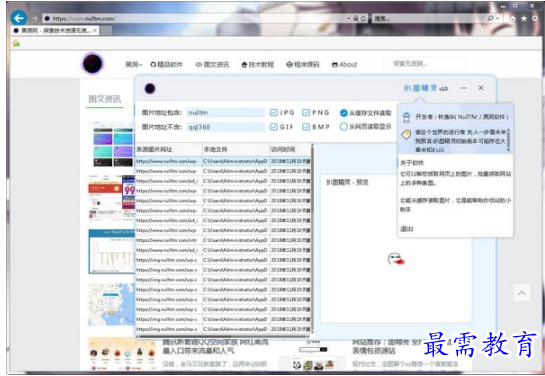Viewport: 545px width, 376px height.
Task: Click the 图片地址不含 input field with qq|360
Action: [225, 127]
